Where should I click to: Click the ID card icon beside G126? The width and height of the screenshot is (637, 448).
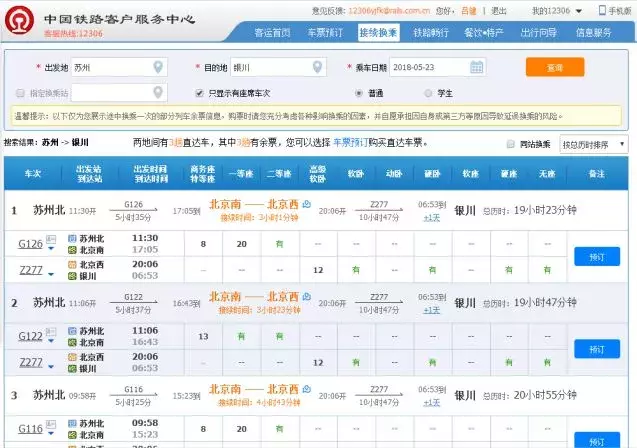click(x=51, y=239)
